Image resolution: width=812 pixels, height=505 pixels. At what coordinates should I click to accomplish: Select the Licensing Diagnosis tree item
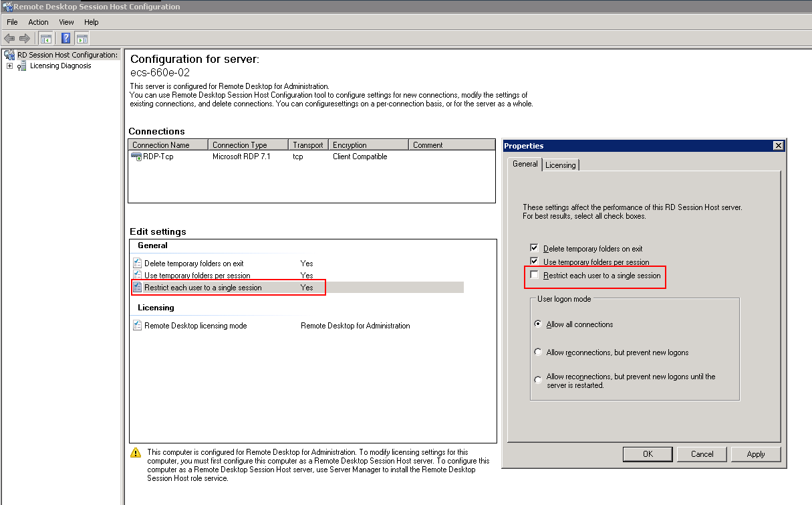pos(60,66)
